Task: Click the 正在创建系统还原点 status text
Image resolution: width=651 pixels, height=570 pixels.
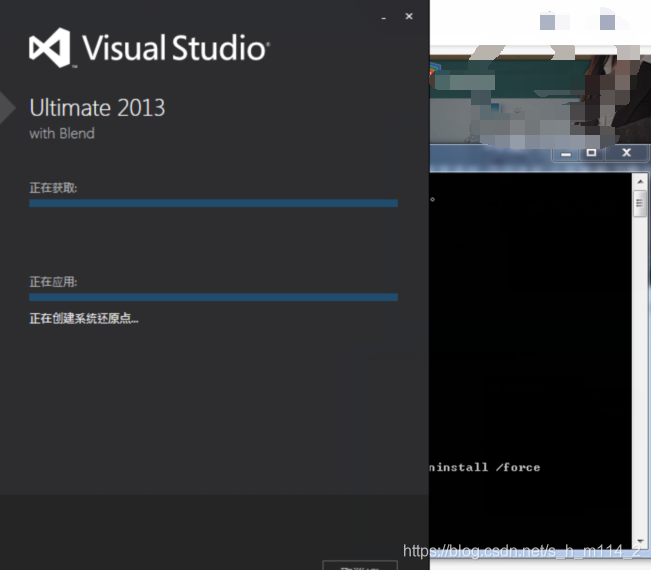Action: point(84,318)
